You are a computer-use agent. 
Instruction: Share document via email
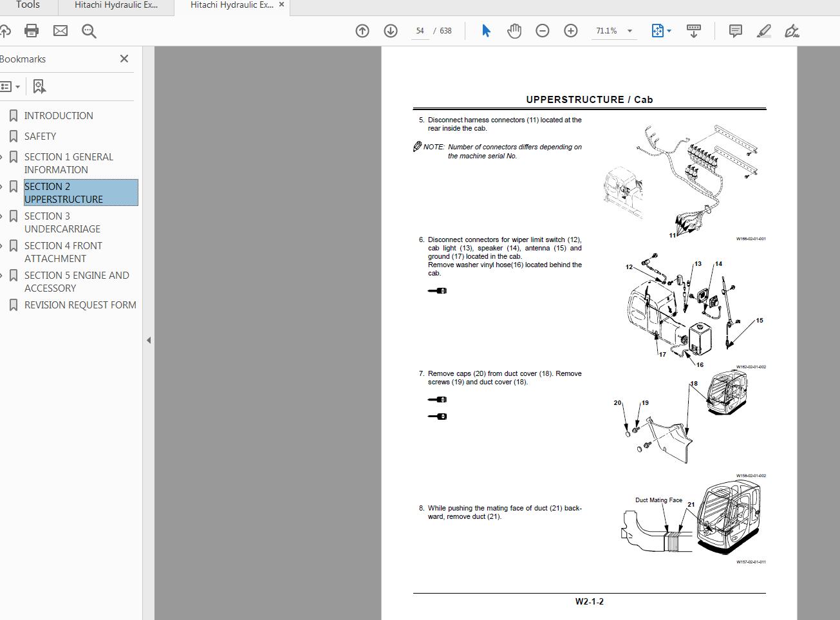[x=60, y=30]
